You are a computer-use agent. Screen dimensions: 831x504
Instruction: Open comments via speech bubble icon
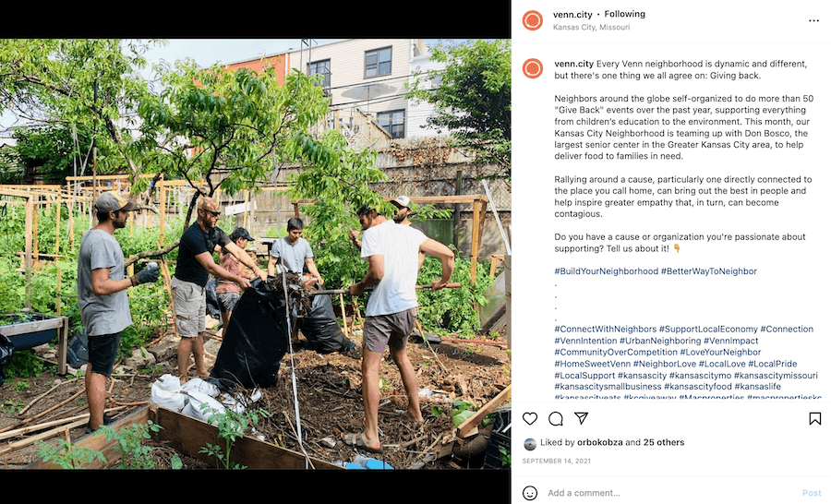[556, 419]
